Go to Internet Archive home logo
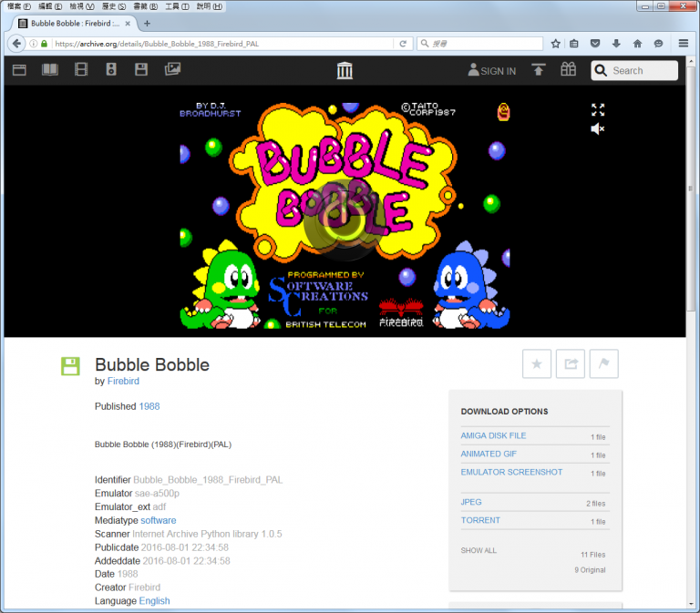The image size is (700, 613). [345, 70]
